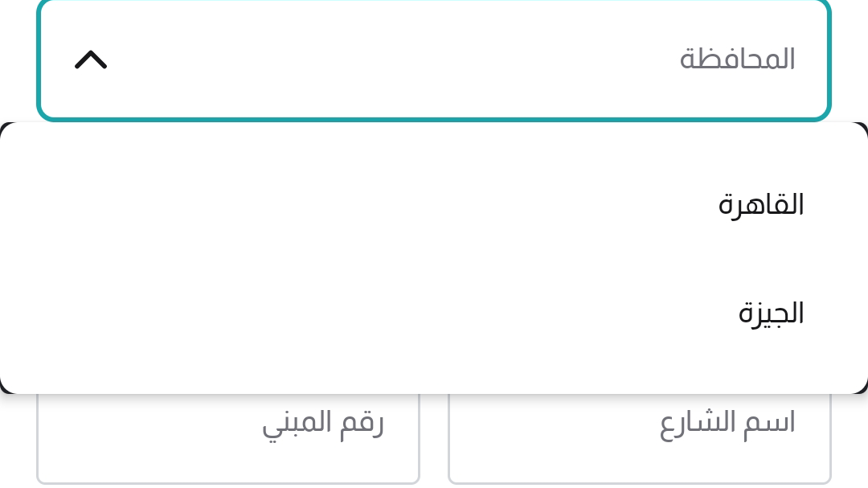
Task: Click the القاهرة text label
Action: click(x=760, y=205)
